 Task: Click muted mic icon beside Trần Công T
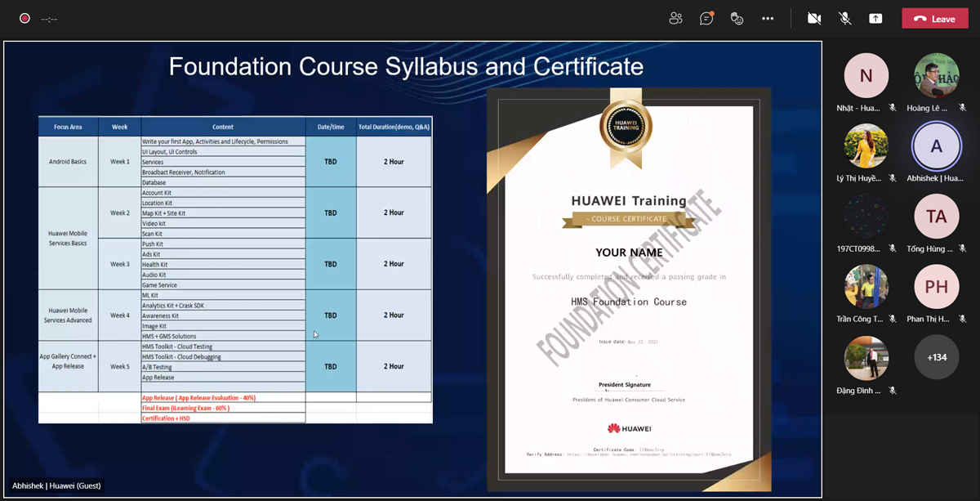coord(893,319)
